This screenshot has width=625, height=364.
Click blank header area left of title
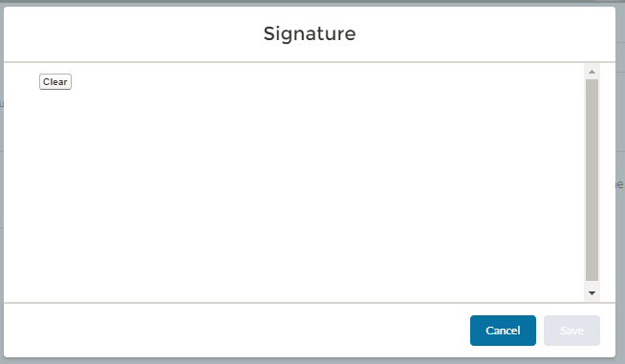(134, 33)
